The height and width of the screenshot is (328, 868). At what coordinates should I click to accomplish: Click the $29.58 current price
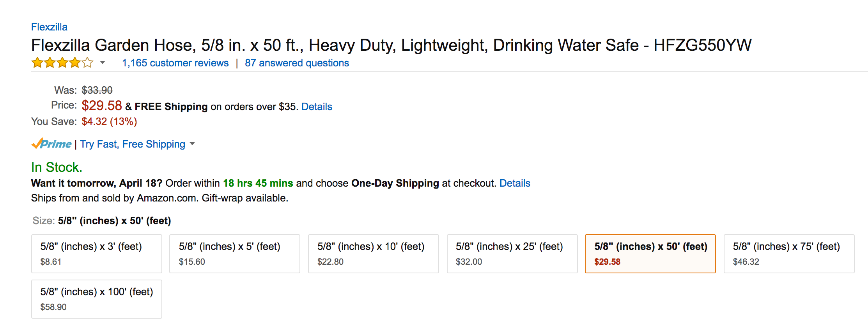102,105
